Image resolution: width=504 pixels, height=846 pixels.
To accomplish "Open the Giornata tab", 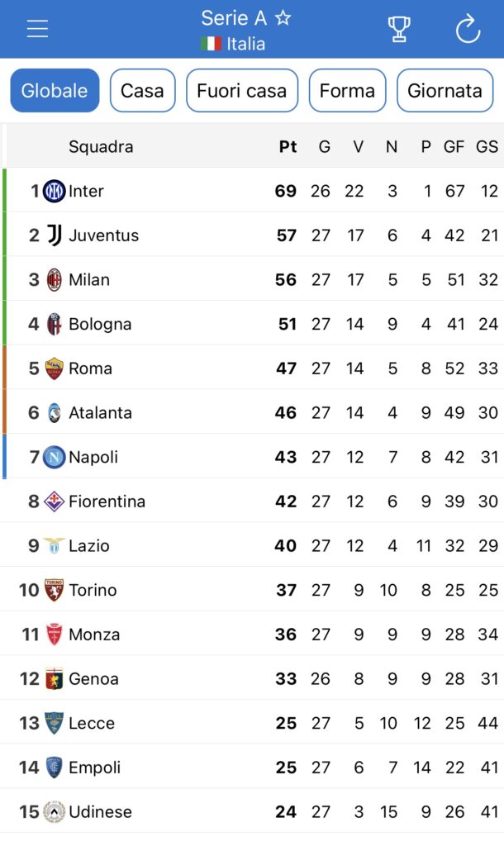I will (x=445, y=90).
